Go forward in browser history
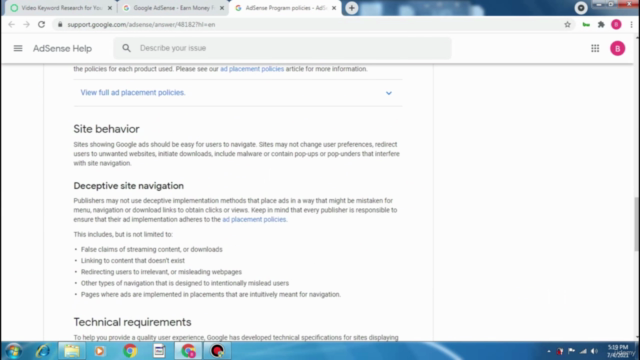The width and height of the screenshot is (640, 360). [x=27, y=24]
